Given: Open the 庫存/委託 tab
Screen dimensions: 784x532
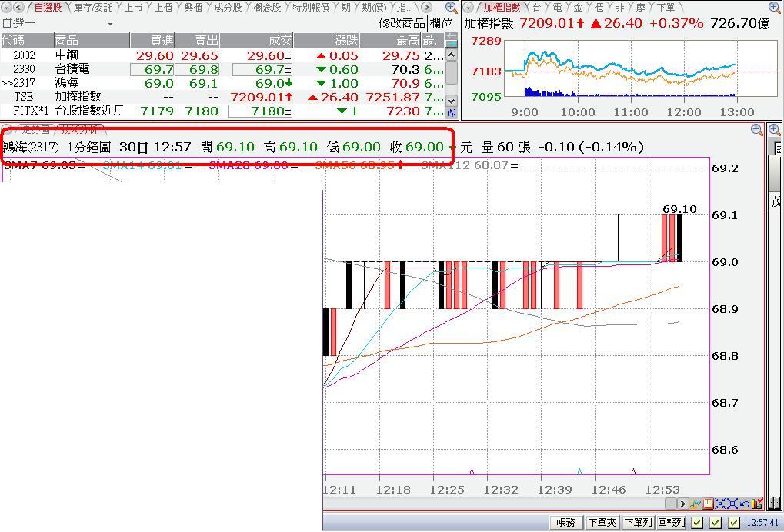Looking at the screenshot, I should point(93,7).
